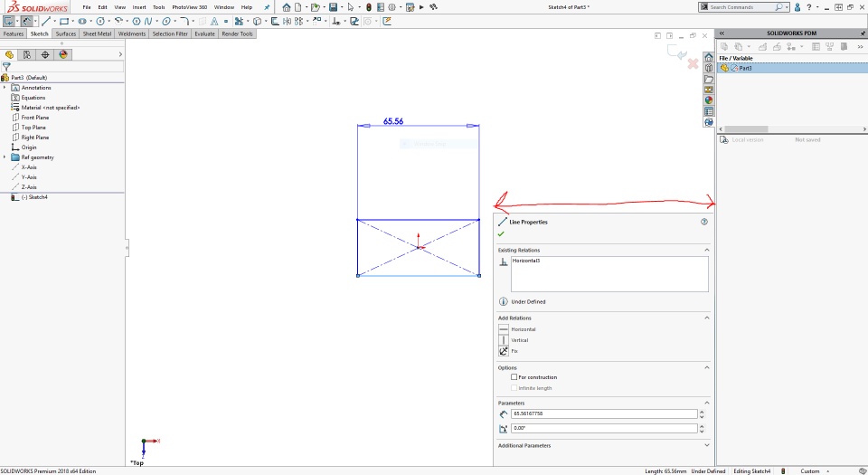Expand FeatureManager tabs with right chevron
868x475 pixels.
click(120, 54)
